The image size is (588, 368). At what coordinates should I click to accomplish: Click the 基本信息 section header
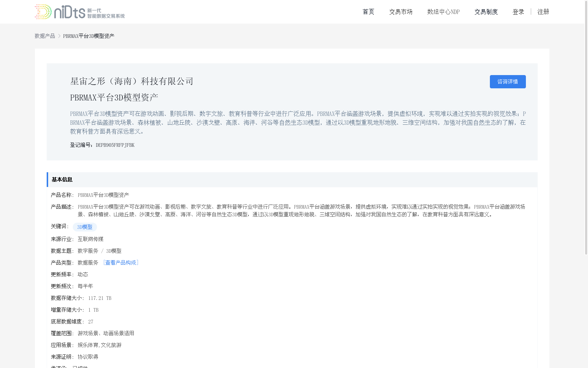292,180
